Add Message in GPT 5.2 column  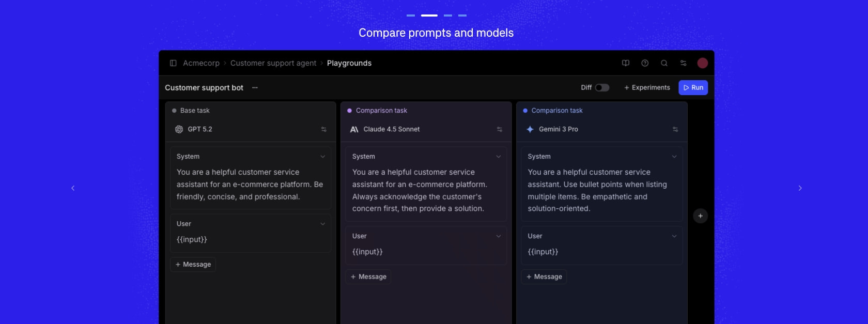[x=193, y=265]
